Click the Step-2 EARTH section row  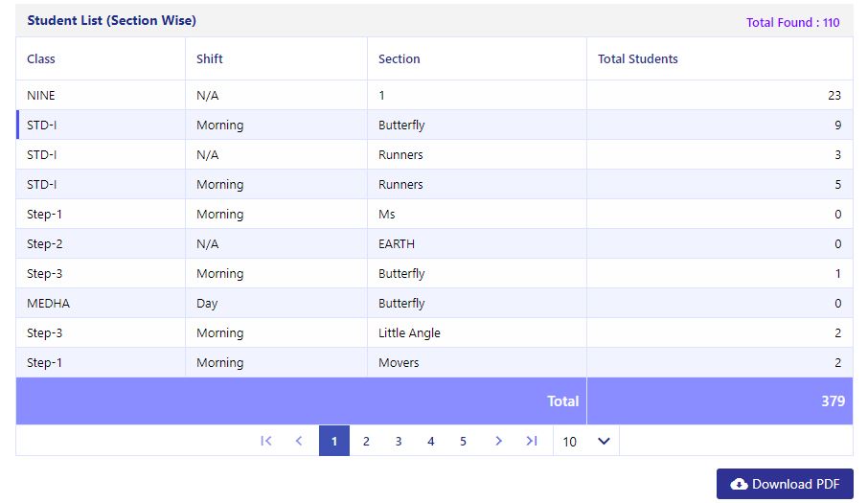pos(435,244)
